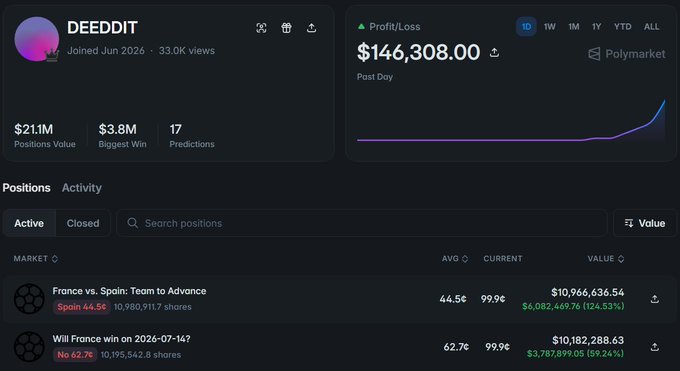Click the profit line chart
This screenshot has height=371, width=680.
click(x=511, y=121)
